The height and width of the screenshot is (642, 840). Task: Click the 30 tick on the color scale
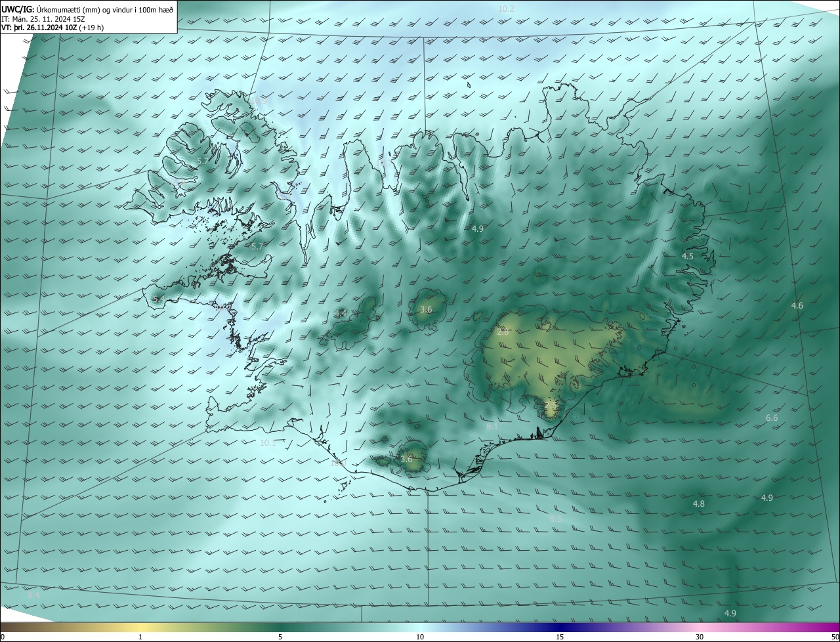[700, 637]
